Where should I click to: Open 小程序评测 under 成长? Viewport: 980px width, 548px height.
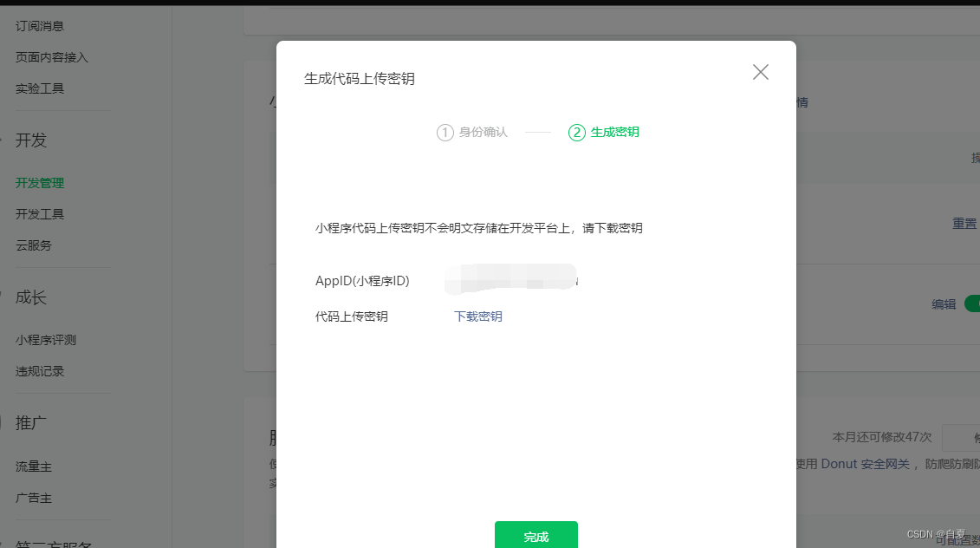coord(44,339)
